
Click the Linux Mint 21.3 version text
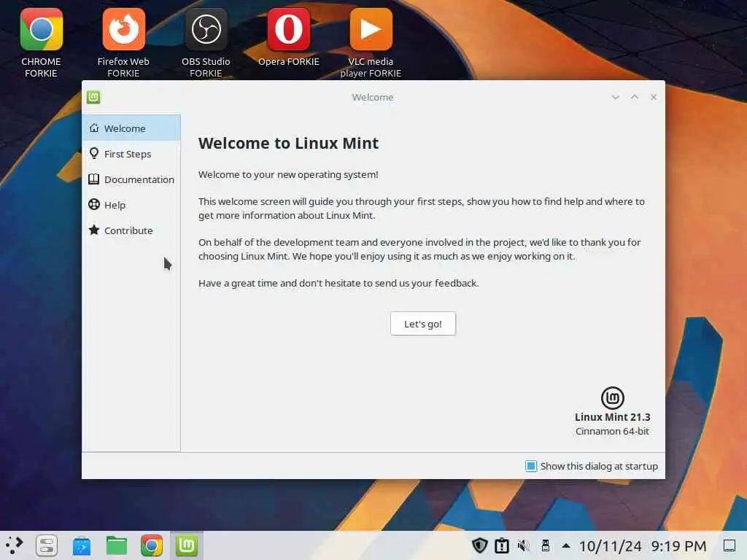(x=612, y=417)
